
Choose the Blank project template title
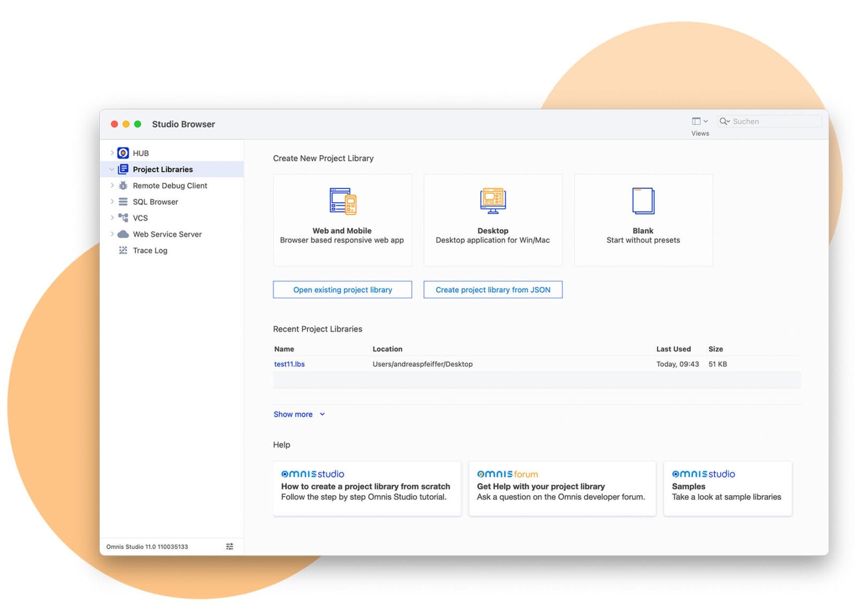point(643,231)
